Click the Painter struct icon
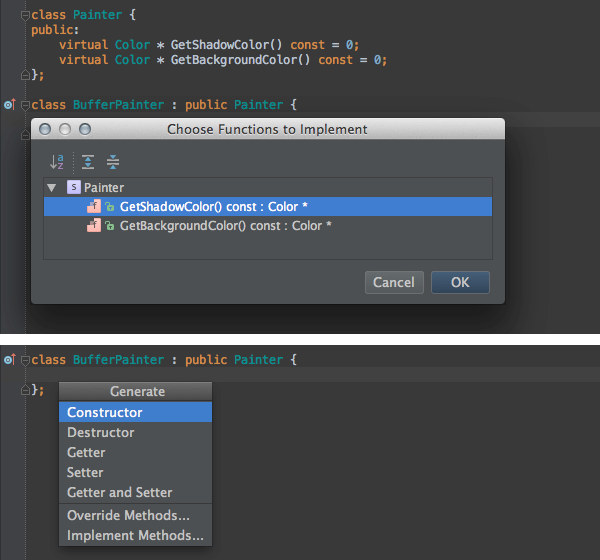600x560 pixels. click(x=73, y=187)
